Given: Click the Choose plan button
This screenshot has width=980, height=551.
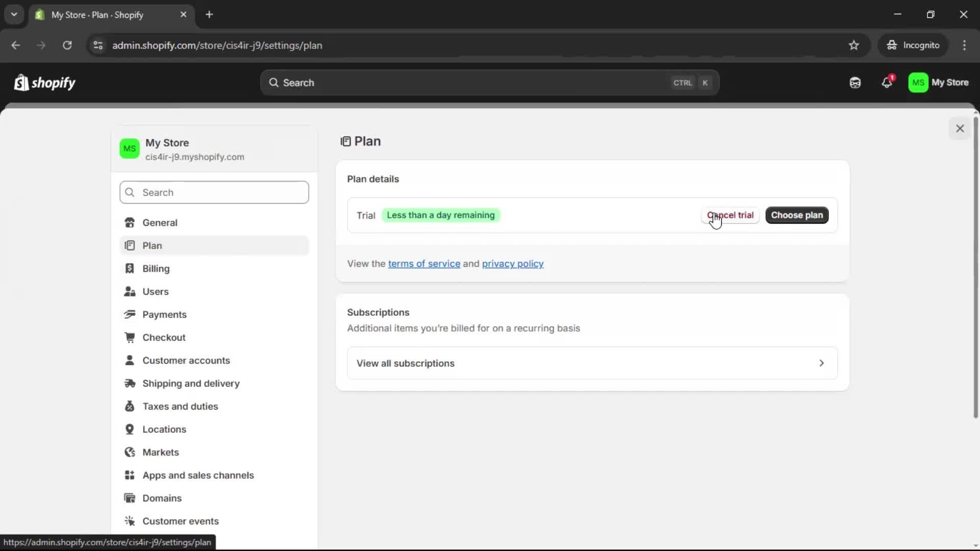Looking at the screenshot, I should click(797, 215).
